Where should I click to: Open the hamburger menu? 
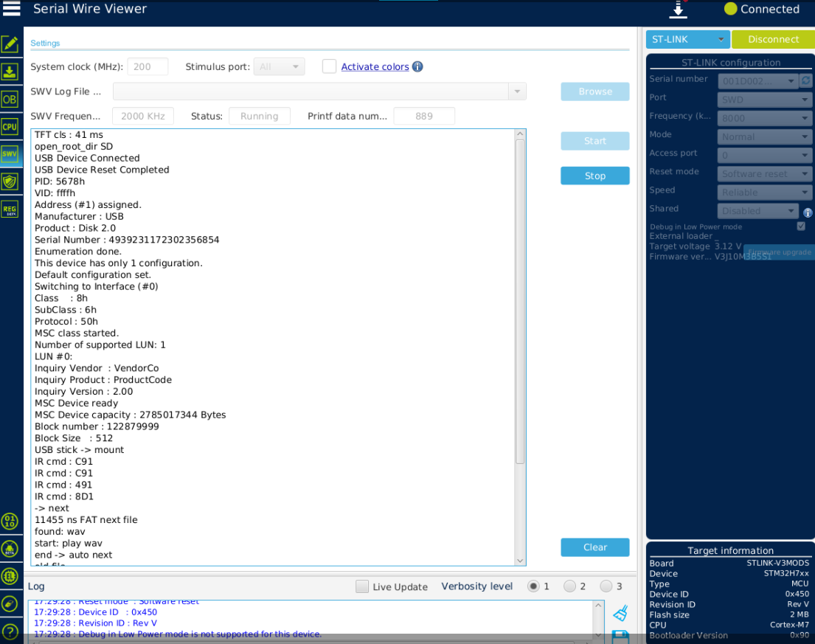pyautogui.click(x=11, y=10)
